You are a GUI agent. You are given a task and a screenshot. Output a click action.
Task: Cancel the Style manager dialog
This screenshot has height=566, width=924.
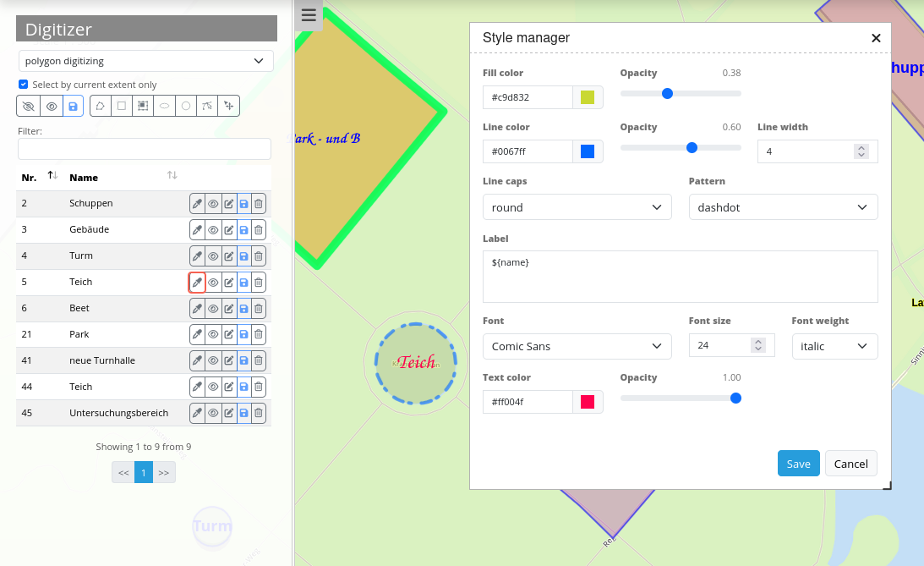(x=850, y=464)
